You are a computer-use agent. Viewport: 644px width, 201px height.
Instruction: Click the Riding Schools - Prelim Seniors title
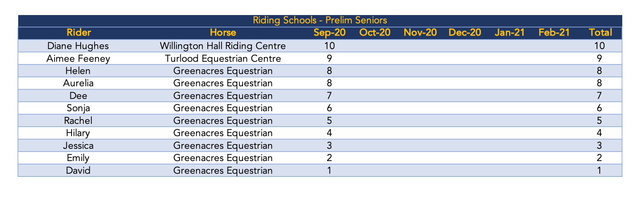pyautogui.click(x=320, y=20)
